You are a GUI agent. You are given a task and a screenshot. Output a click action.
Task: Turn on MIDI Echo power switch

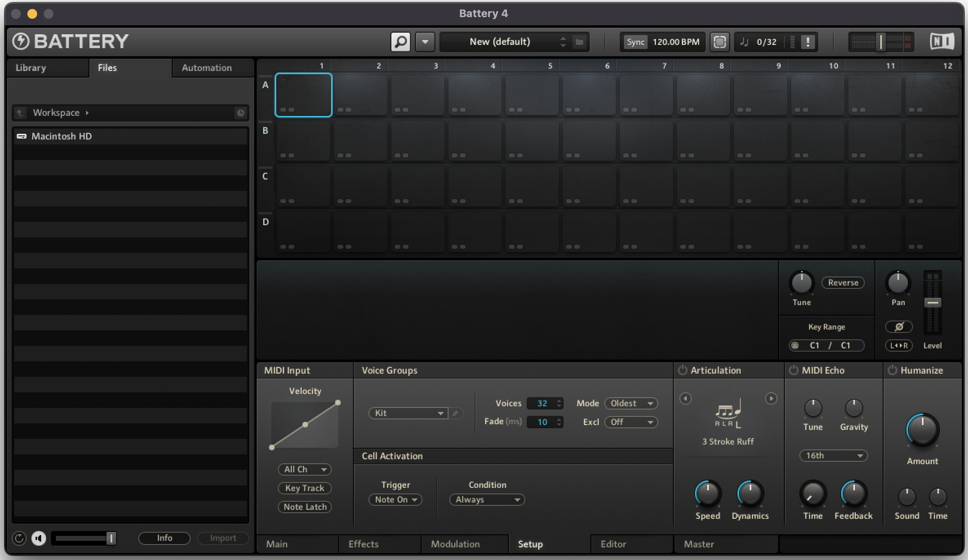pyautogui.click(x=793, y=370)
